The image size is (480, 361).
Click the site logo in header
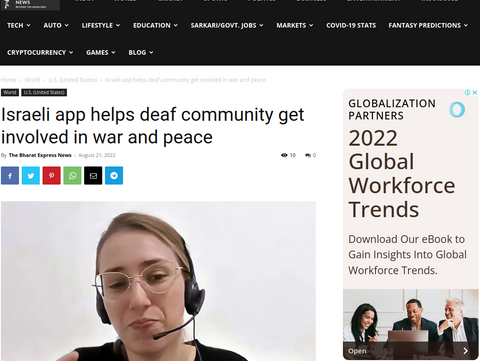(30, 5)
